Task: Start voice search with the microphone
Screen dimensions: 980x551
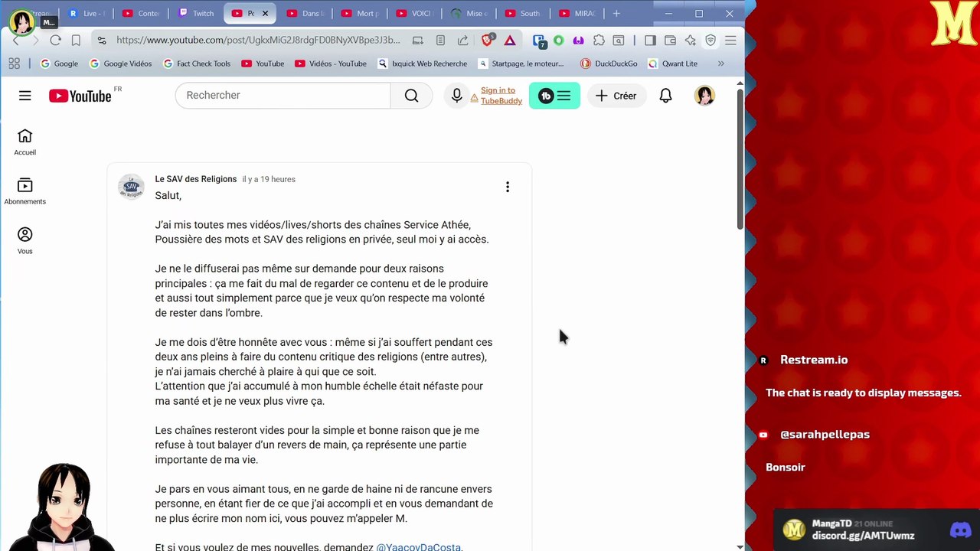Action: pyautogui.click(x=456, y=96)
